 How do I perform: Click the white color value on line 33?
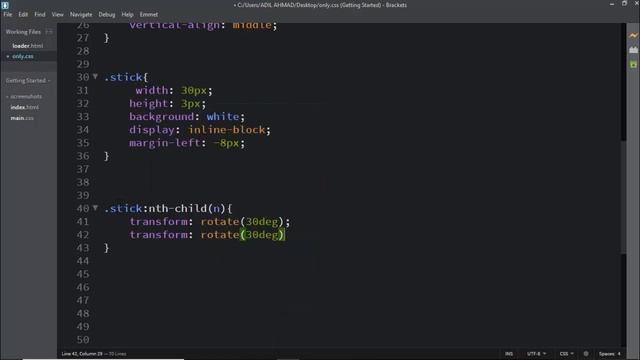(x=223, y=116)
